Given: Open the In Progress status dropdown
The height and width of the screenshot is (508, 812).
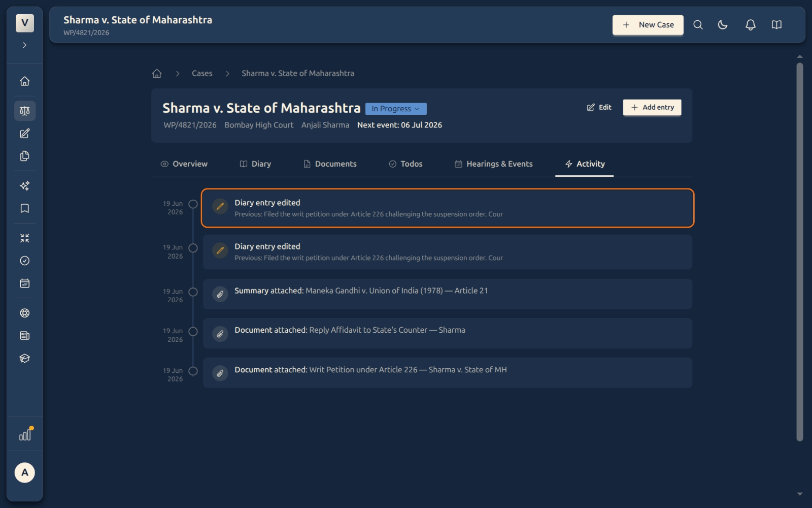Looking at the screenshot, I should click(396, 109).
